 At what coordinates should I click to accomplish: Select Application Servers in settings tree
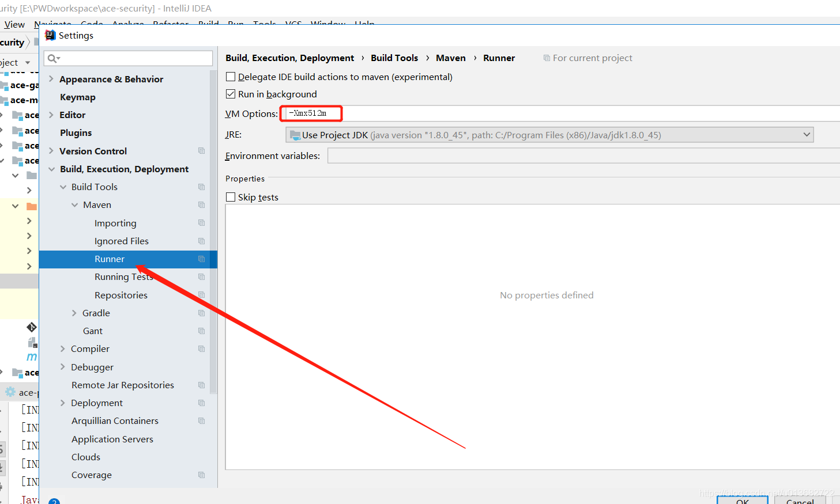[x=112, y=439]
